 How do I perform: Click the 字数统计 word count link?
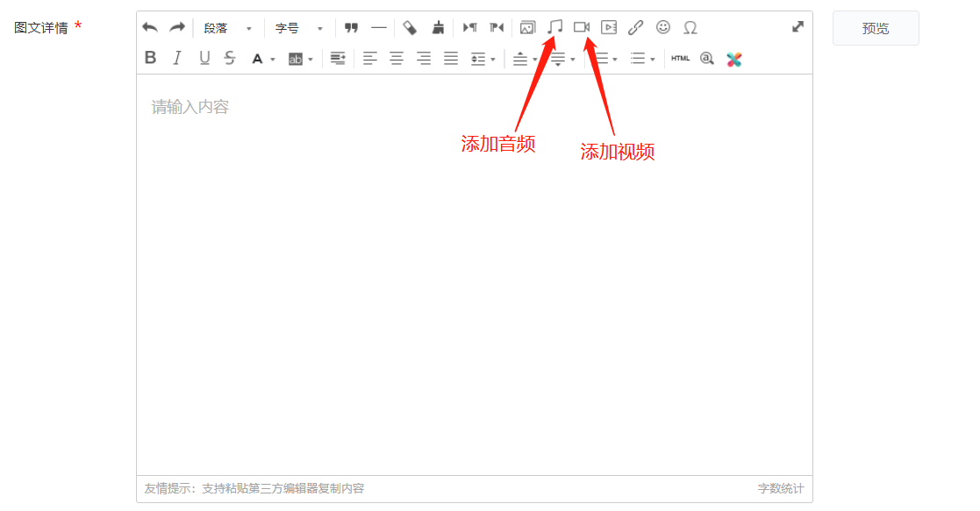(x=780, y=488)
